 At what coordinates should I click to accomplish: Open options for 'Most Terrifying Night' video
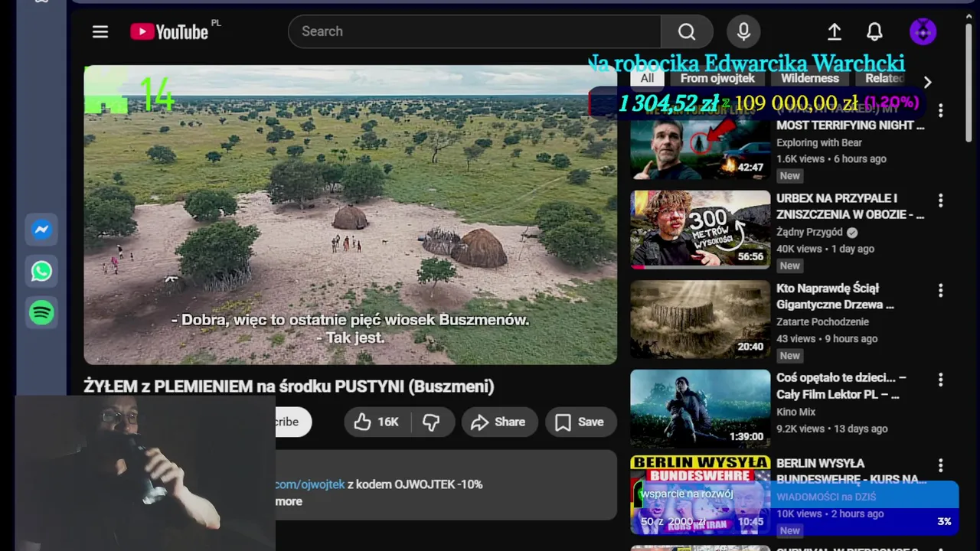tap(941, 111)
